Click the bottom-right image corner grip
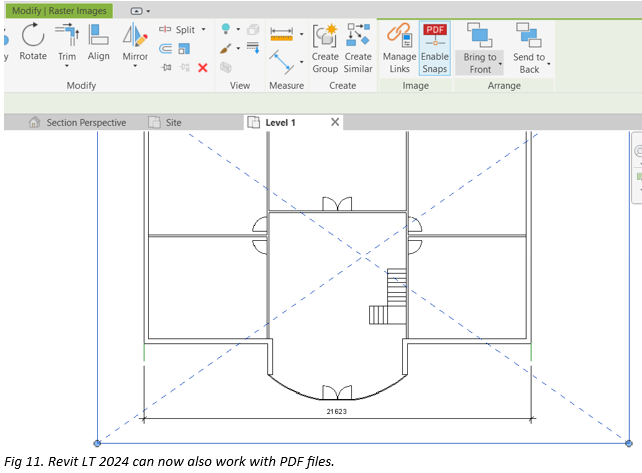 (x=629, y=443)
